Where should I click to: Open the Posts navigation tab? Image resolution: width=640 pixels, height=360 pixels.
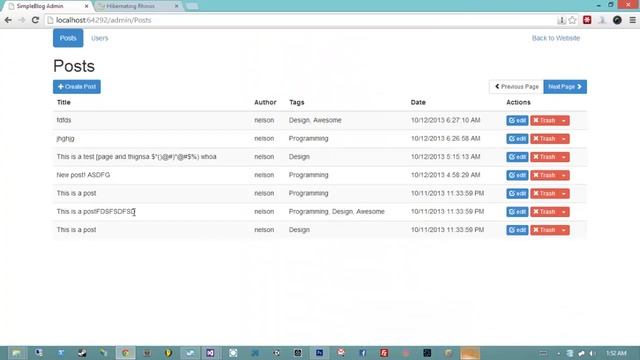click(x=68, y=38)
